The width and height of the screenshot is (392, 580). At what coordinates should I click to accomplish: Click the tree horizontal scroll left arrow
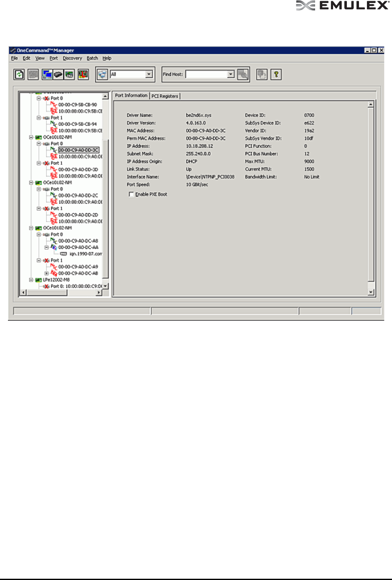point(23,293)
